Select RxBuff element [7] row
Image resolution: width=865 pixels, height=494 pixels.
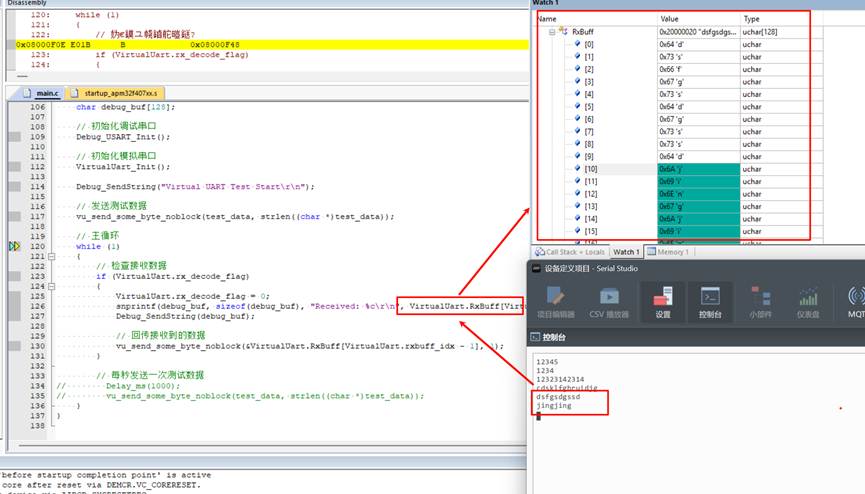(x=679, y=131)
